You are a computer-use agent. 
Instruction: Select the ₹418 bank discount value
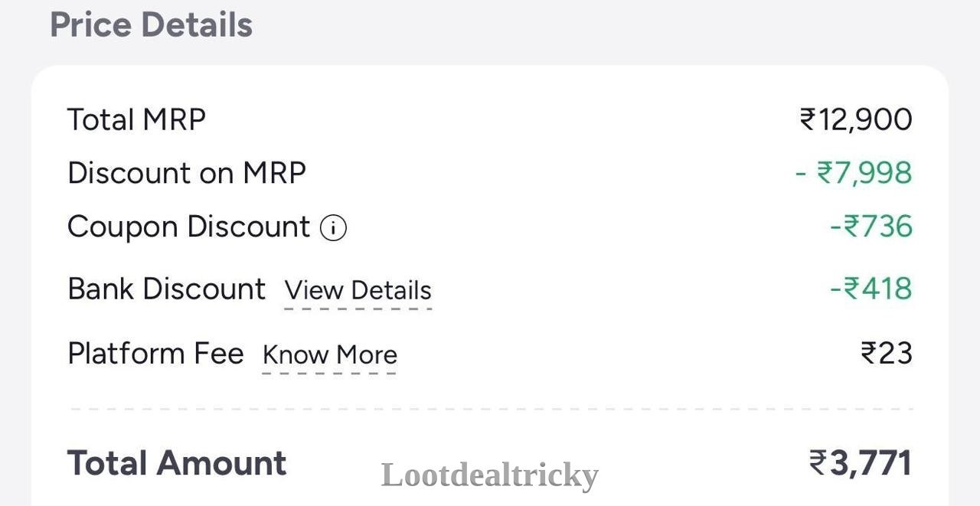(x=871, y=289)
